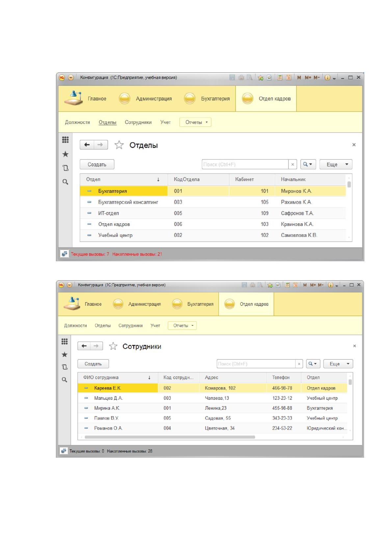This screenshot has width=392, height=554.
Task: Select ИТ-отдел row in departments table
Action: (x=213, y=213)
